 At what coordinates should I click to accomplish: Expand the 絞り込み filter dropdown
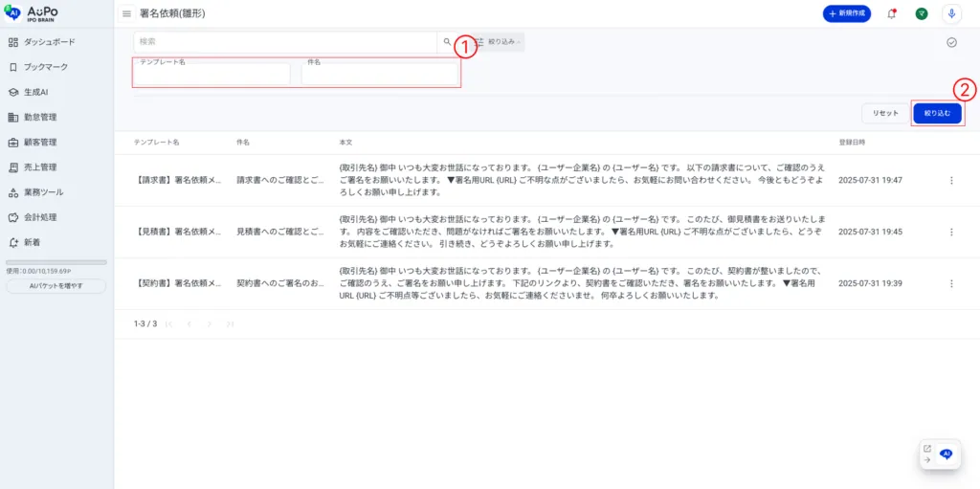(499, 42)
